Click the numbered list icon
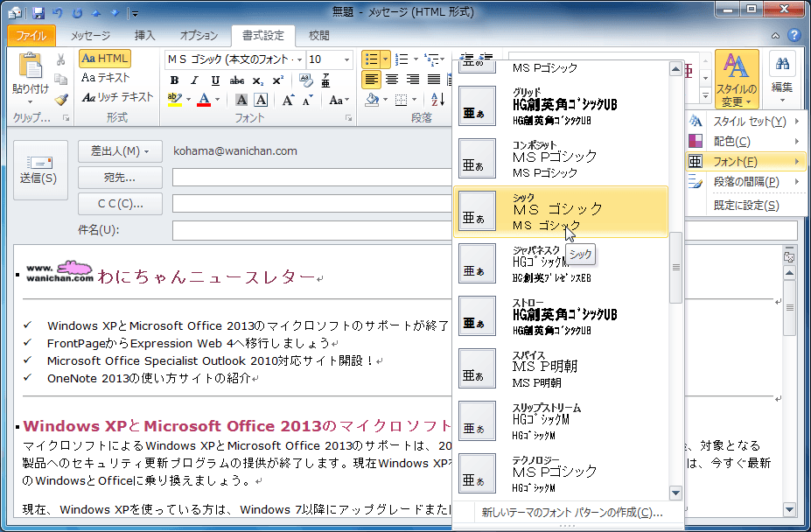This screenshot has height=532, width=811. tap(402, 59)
